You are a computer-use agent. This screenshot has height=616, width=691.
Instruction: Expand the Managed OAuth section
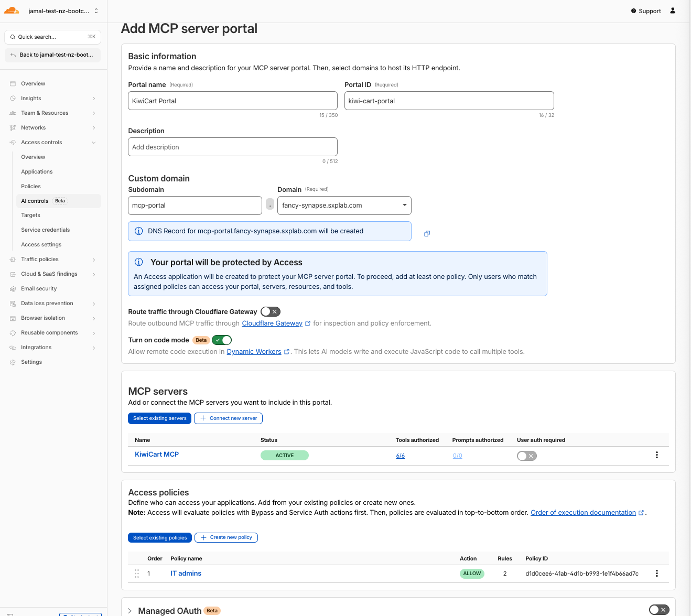129,611
